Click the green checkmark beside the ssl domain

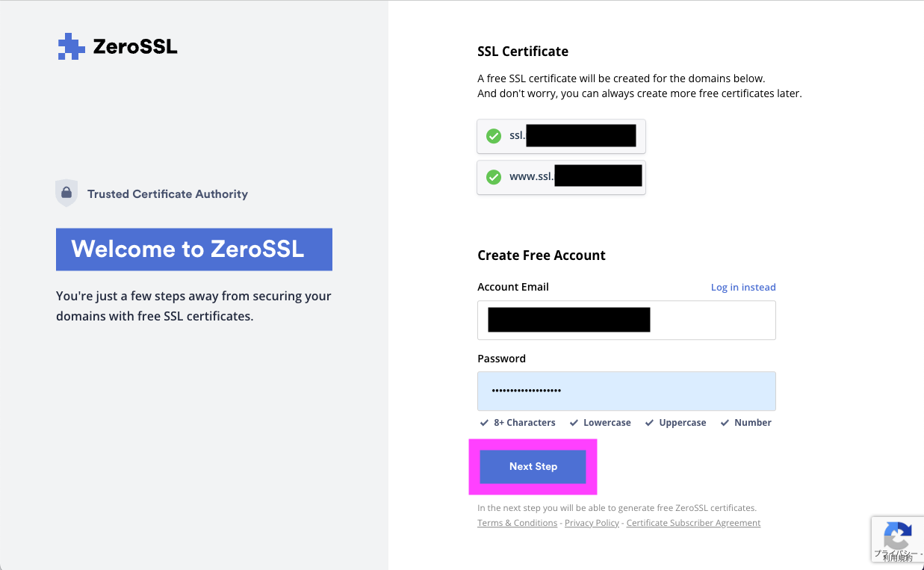tap(494, 136)
